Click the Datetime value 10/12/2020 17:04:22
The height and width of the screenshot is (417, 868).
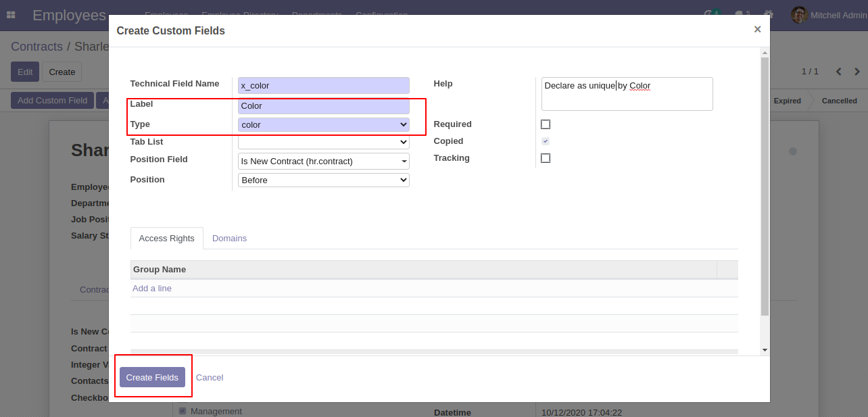point(581,412)
